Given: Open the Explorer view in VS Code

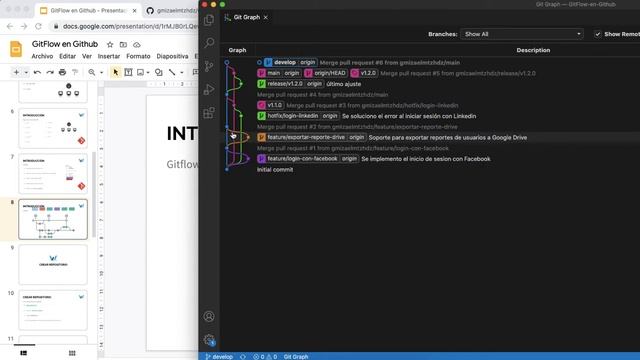Looking at the screenshot, I should pyautogui.click(x=209, y=20).
